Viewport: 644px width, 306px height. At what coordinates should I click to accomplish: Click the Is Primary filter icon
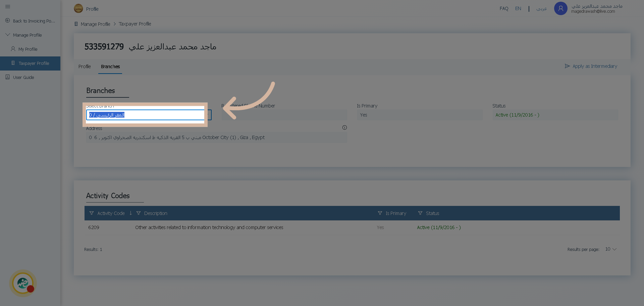tap(380, 213)
